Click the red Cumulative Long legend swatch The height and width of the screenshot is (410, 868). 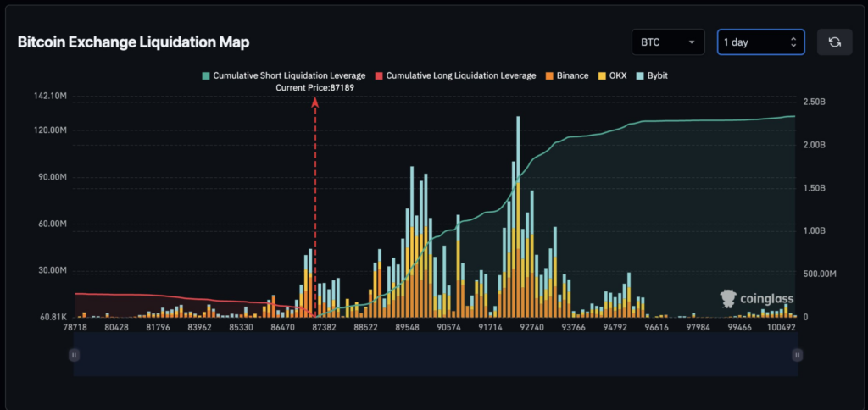tap(379, 76)
